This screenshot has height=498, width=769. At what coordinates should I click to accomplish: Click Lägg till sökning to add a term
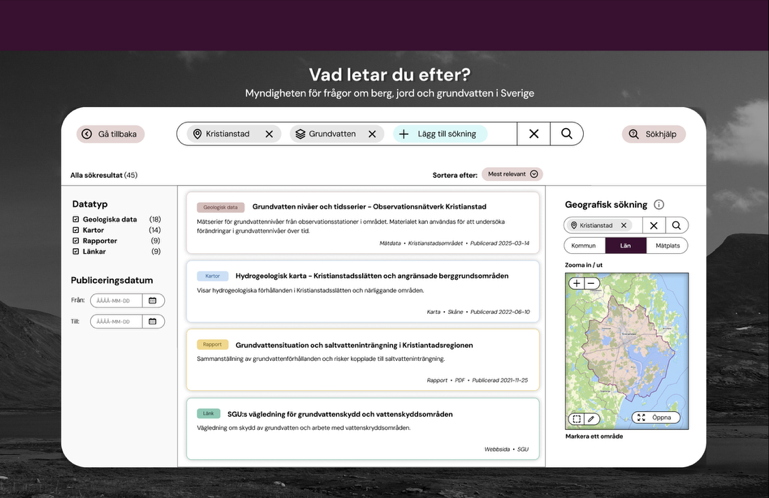pyautogui.click(x=440, y=134)
